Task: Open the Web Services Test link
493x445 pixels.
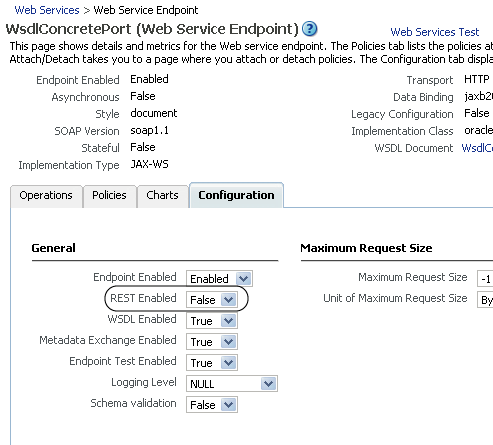Action: pos(435,32)
